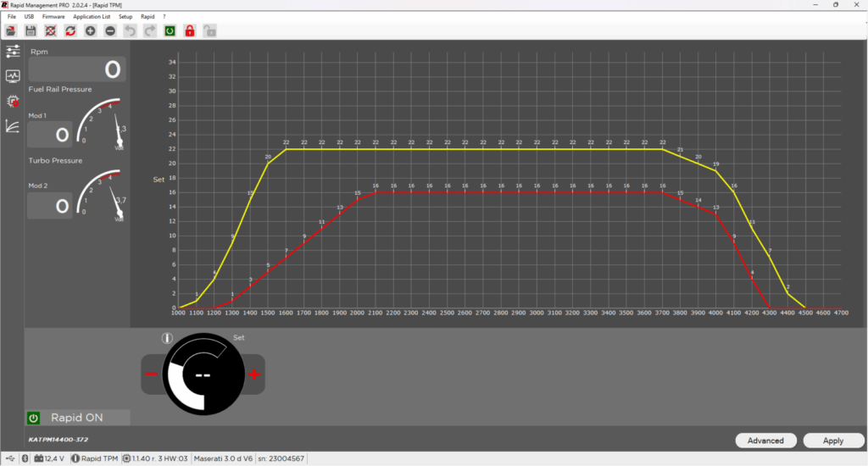Screen dimensions: 868x466
Task: Click the info icon beside the dial
Action: point(167,338)
